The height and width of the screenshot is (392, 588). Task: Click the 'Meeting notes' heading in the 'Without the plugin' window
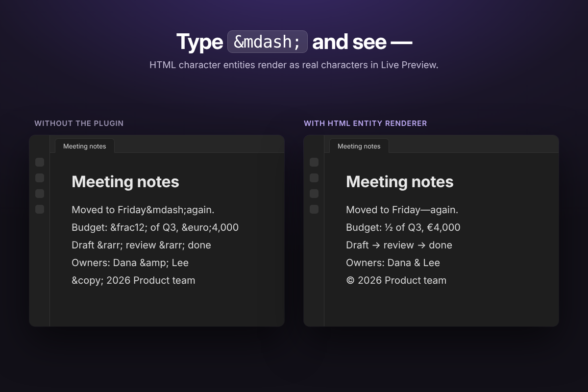[x=125, y=182]
